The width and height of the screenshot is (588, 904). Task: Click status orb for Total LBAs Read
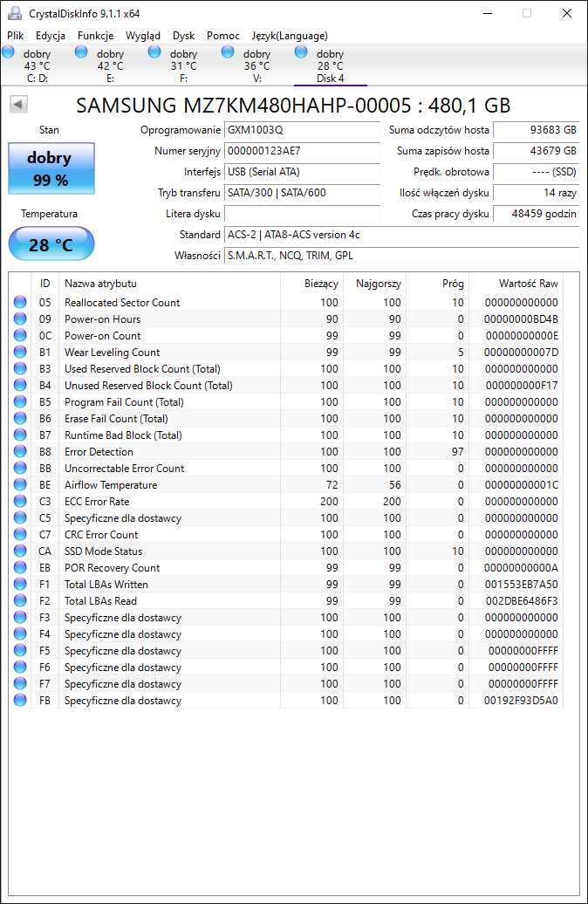click(x=20, y=600)
